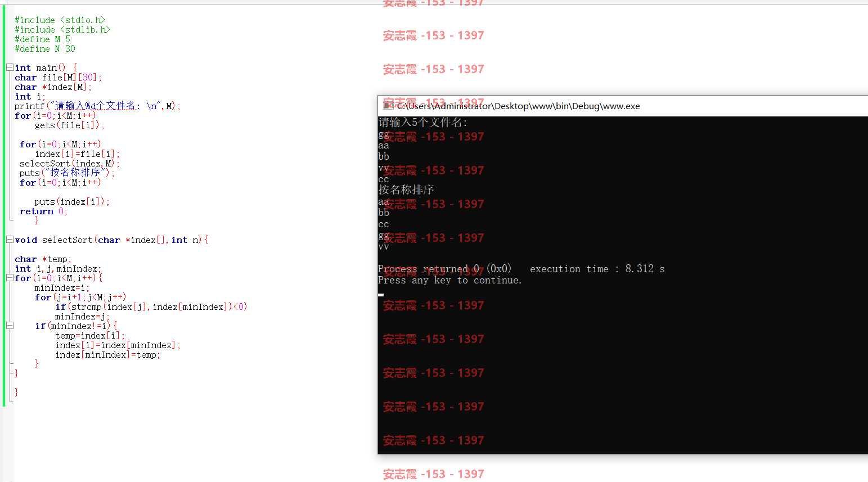Image resolution: width=868 pixels, height=482 pixels.
Task: Click the minIndex=j; assignment line
Action: 82,317
